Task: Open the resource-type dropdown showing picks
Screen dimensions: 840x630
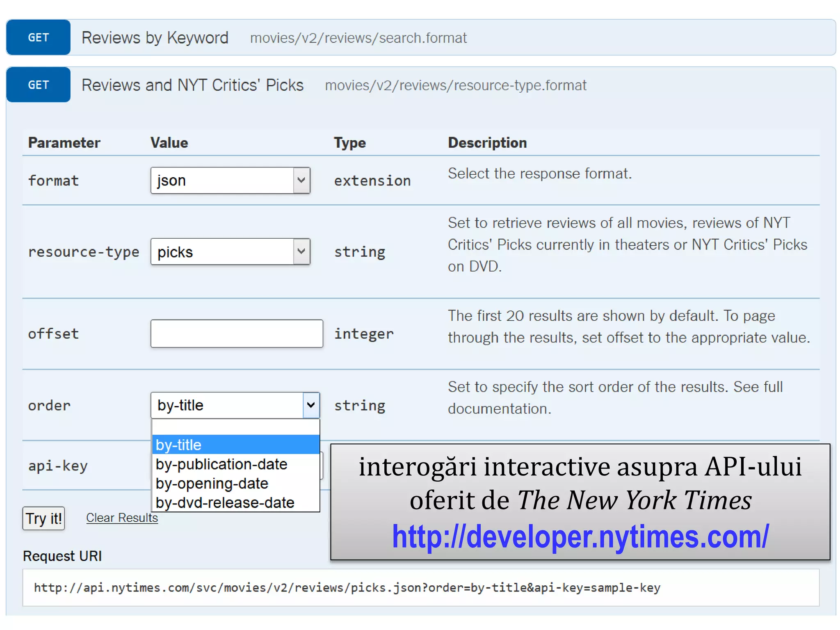Action: click(x=230, y=252)
